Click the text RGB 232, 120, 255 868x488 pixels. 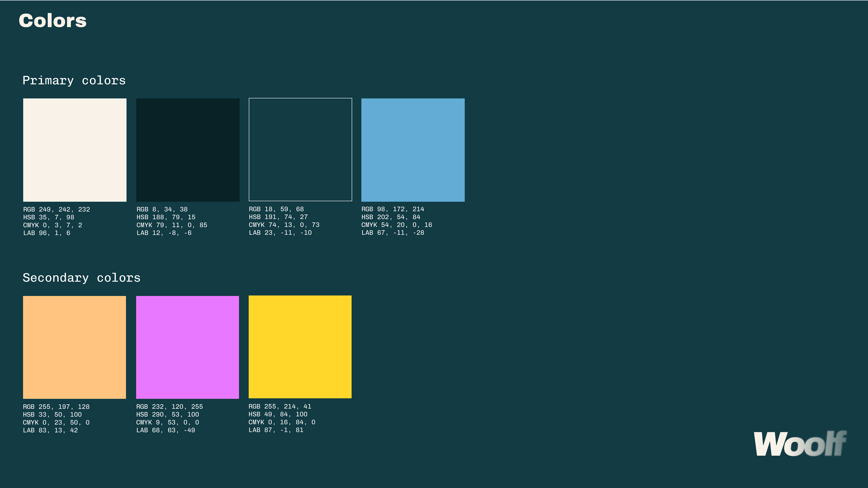pyautogui.click(x=170, y=407)
